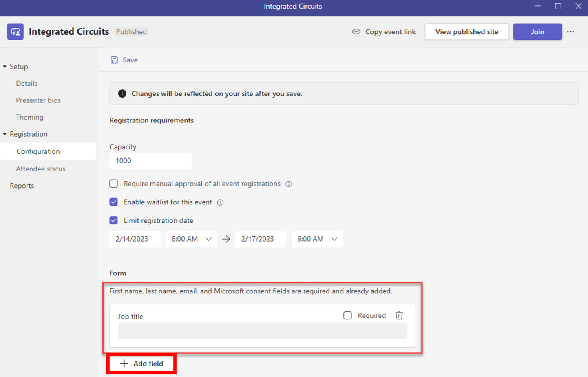Uncheck Enable waitlist for this event
This screenshot has height=377, width=588.
point(114,202)
